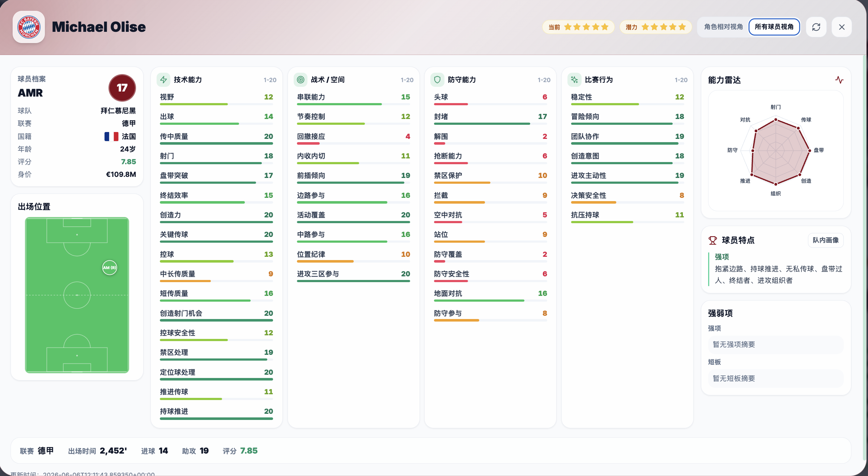Switch to 角色相对视角 view
868x476 pixels.
pos(723,27)
